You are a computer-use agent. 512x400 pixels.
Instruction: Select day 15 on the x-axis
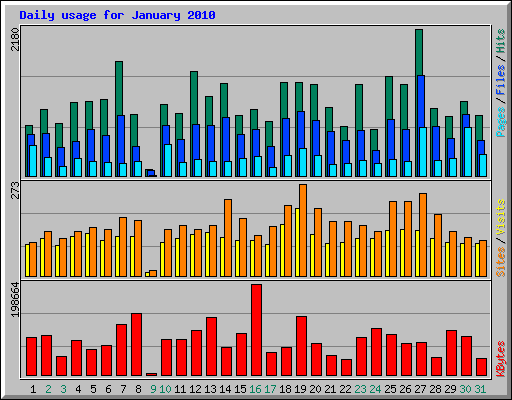pyautogui.click(x=240, y=389)
